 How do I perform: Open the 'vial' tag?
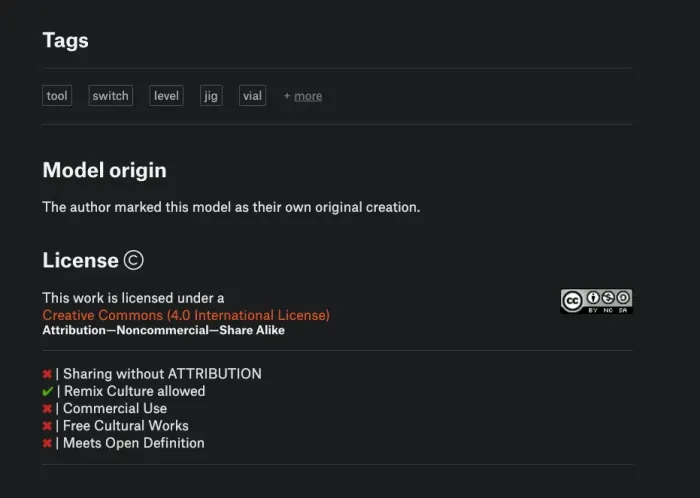click(252, 95)
